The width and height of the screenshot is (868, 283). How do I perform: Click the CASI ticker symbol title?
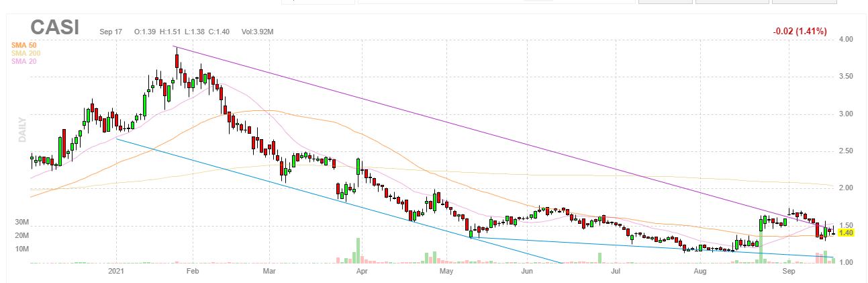point(55,28)
